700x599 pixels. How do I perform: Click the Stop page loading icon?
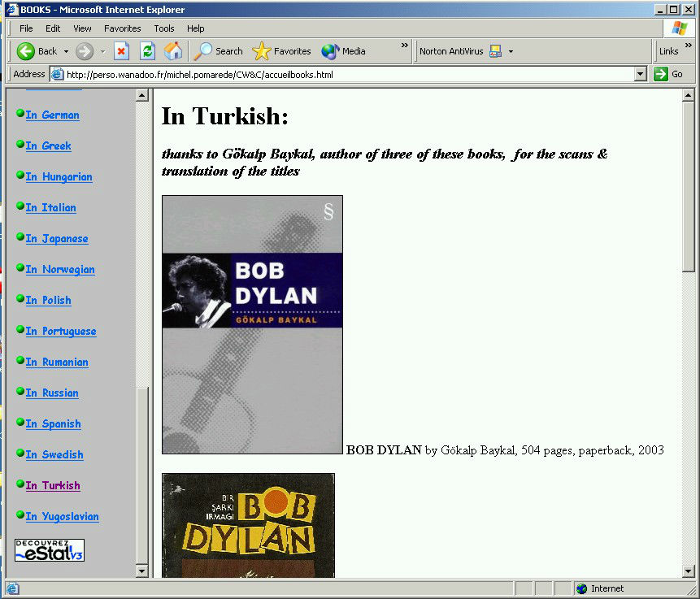121,51
